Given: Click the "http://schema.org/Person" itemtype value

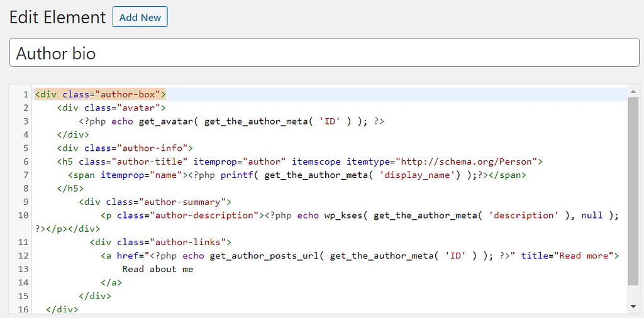Looking at the screenshot, I should tap(466, 162).
